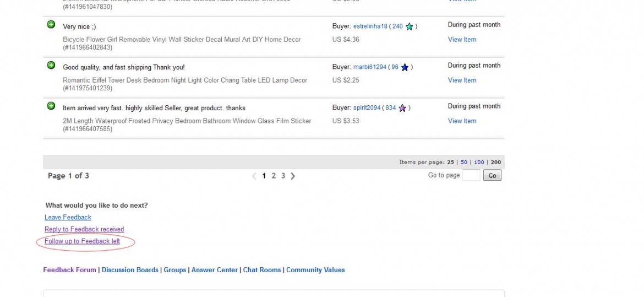Click the previous page left chevron
This screenshot has height=297, width=644.
coord(254,176)
